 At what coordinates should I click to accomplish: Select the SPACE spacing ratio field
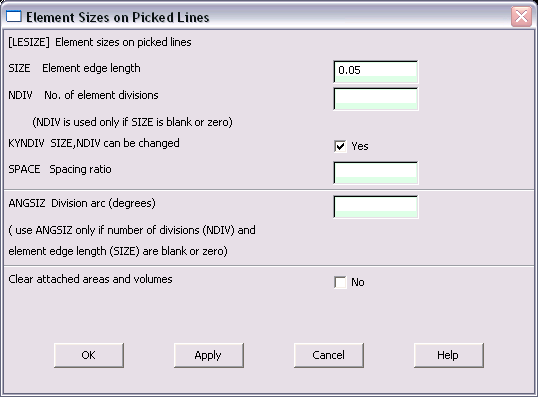coord(376,173)
